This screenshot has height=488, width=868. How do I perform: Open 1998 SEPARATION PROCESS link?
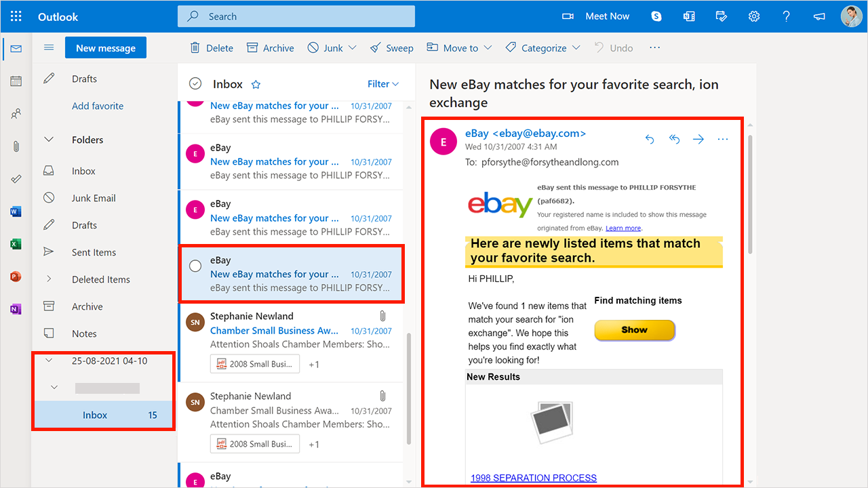(x=534, y=478)
